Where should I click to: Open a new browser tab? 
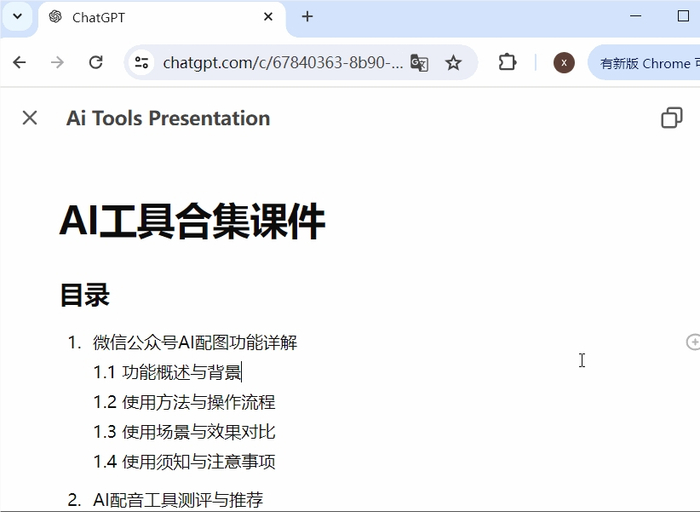pos(307,17)
